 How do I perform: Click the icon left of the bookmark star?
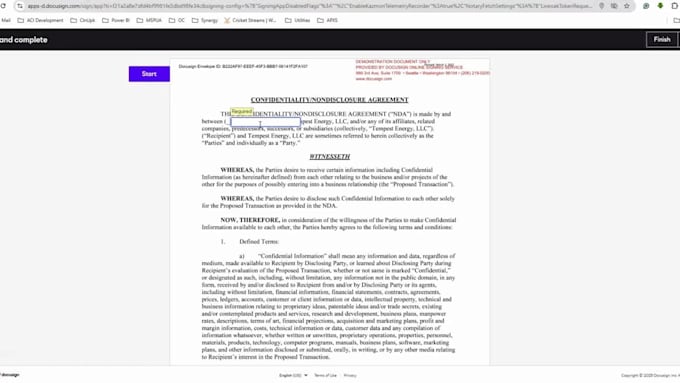click(614, 6)
